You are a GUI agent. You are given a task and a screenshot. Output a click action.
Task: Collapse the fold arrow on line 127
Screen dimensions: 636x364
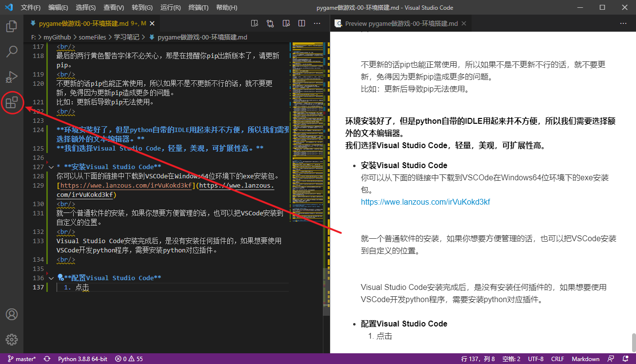pos(51,167)
